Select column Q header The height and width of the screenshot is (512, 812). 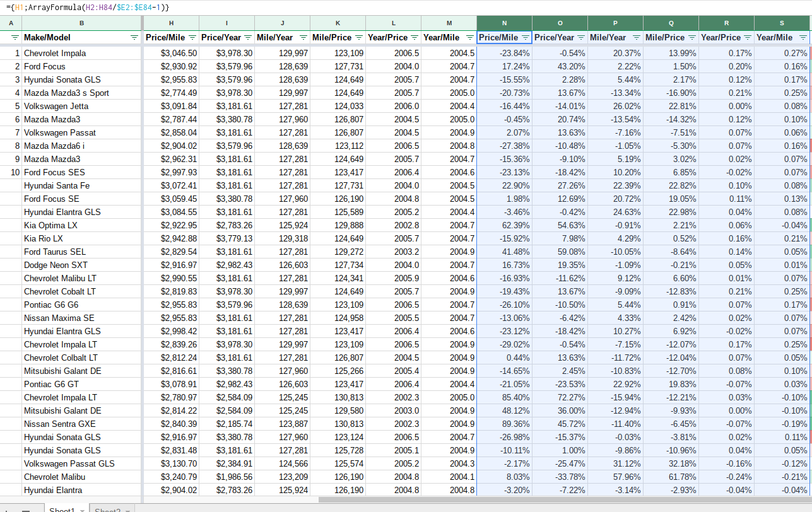tap(671, 23)
